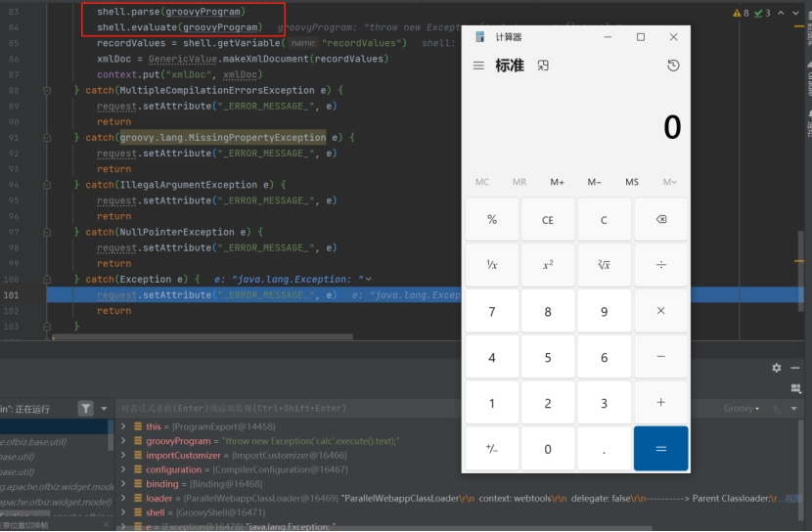Expand the binding variable node

(123, 484)
